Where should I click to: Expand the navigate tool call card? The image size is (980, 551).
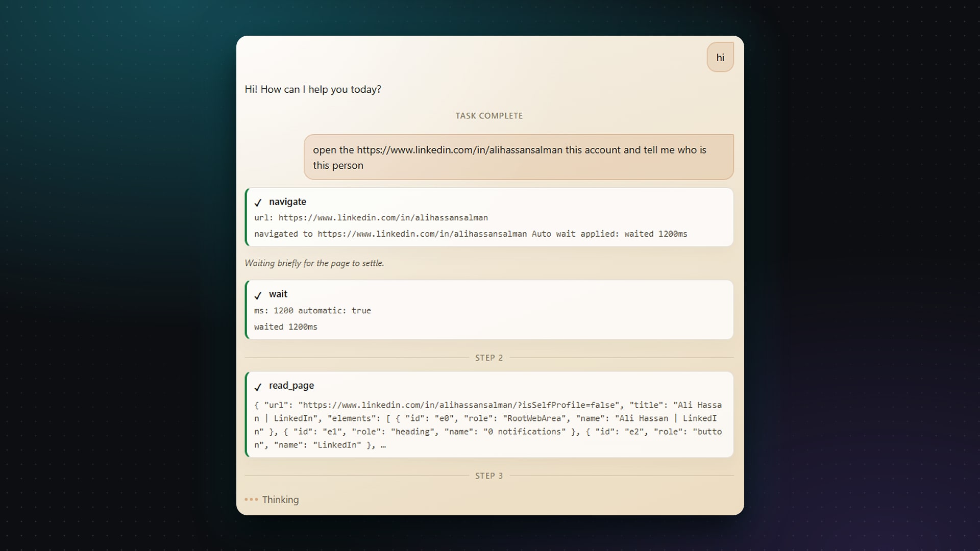(x=489, y=217)
